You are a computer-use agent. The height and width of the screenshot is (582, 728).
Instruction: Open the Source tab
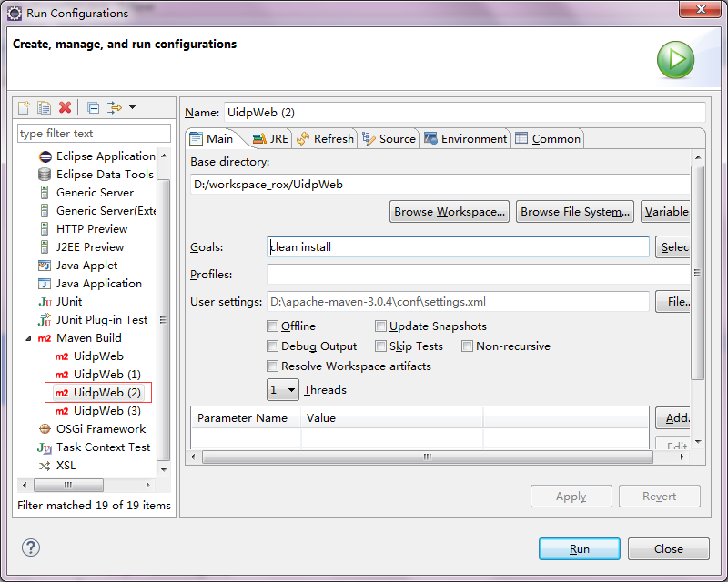[x=389, y=139]
